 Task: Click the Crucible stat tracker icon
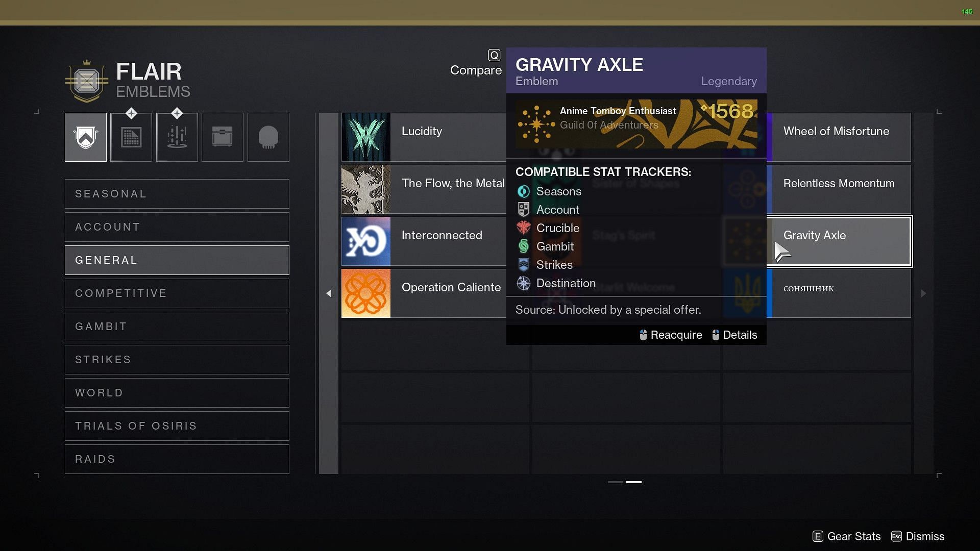pyautogui.click(x=524, y=228)
